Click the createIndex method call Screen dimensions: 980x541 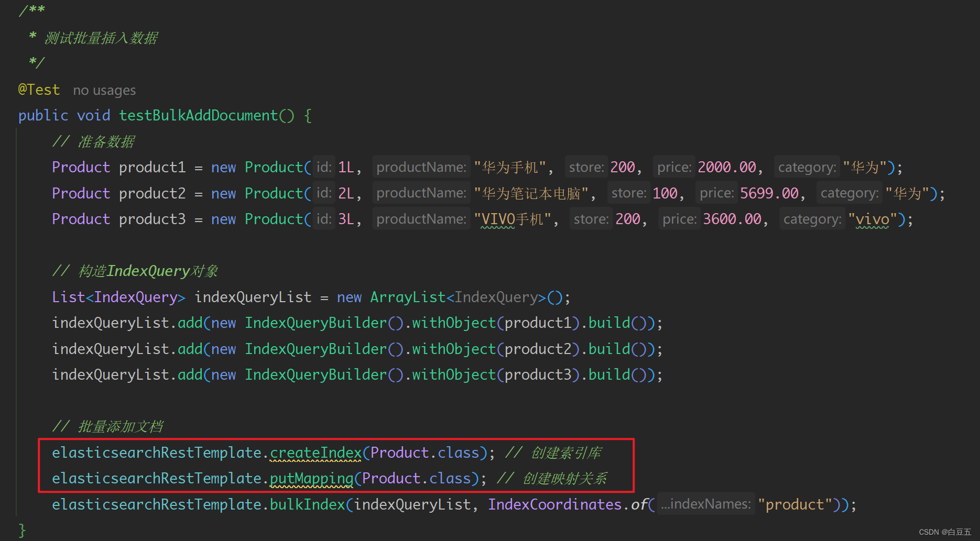coord(315,452)
